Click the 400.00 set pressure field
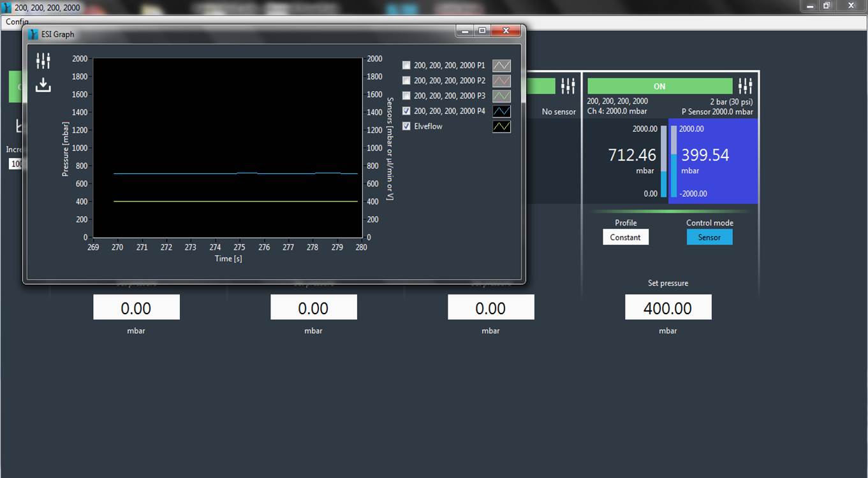Image resolution: width=868 pixels, height=478 pixels. [668, 308]
